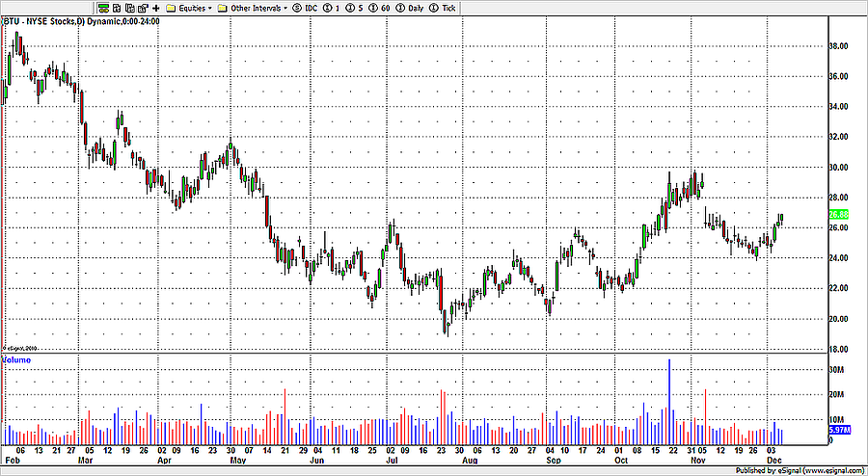The image size is (868, 476).
Task: Click the Jul label on the time axis
Action: 393,461
